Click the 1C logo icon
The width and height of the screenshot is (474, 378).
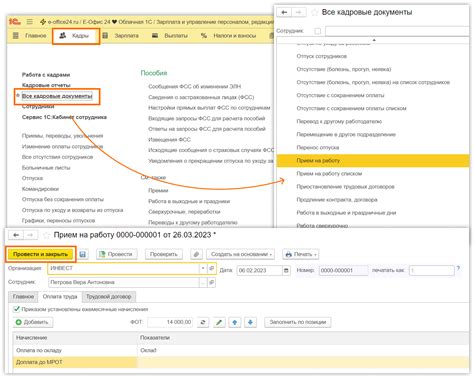pyautogui.click(x=14, y=22)
